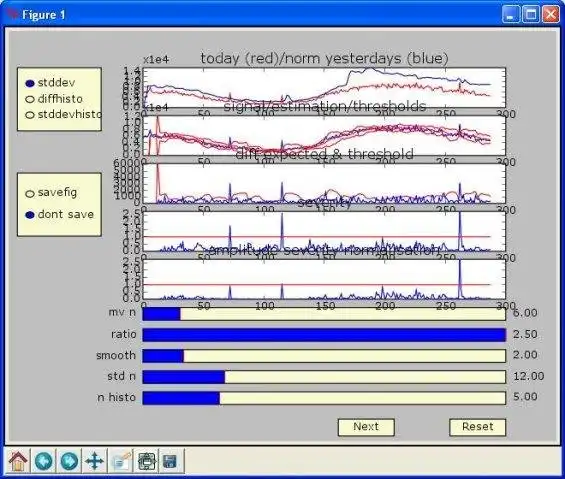Image resolution: width=565 pixels, height=479 pixels.
Task: Go back to previous view arrow
Action: coord(43,460)
